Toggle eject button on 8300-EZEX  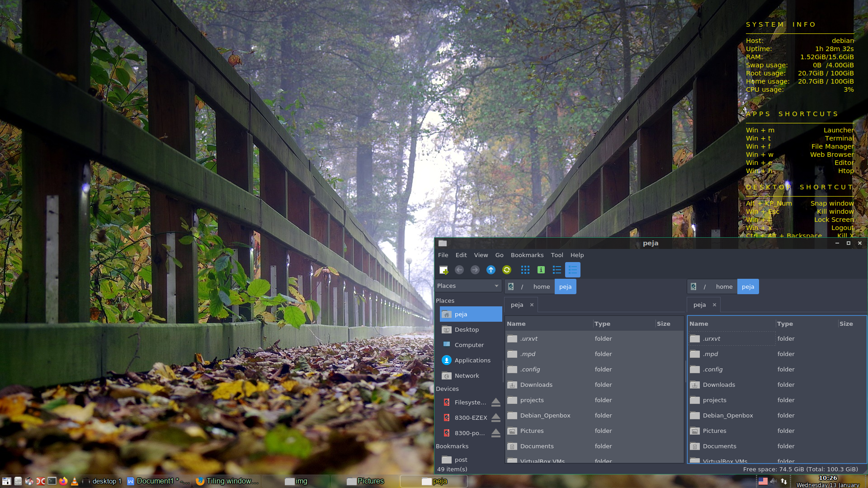496,417
